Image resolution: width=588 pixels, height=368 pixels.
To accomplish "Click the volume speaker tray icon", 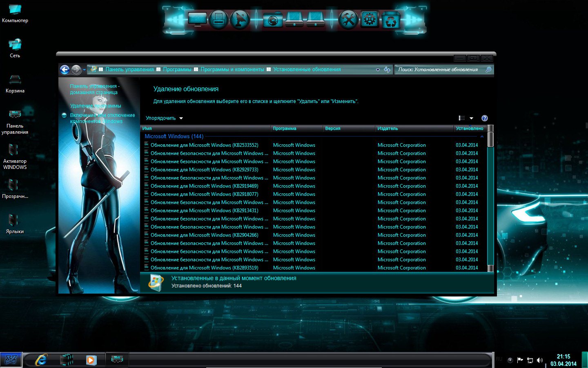I will point(540,360).
